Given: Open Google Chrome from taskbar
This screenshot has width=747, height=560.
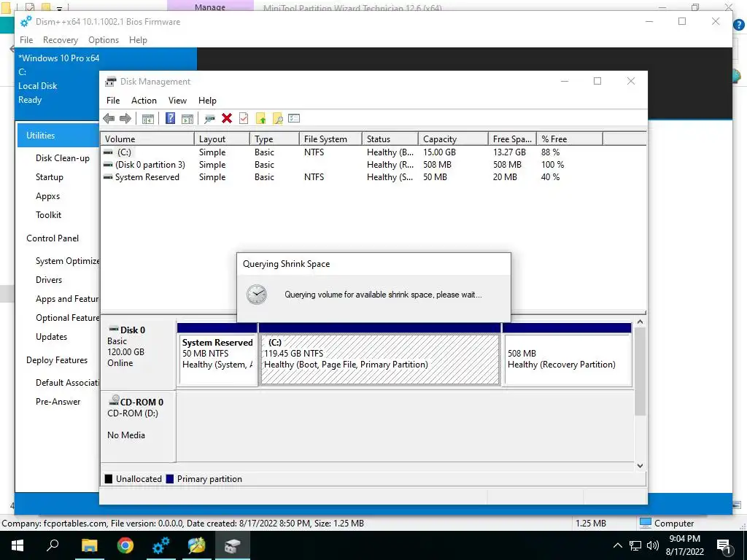Looking at the screenshot, I should [125, 545].
